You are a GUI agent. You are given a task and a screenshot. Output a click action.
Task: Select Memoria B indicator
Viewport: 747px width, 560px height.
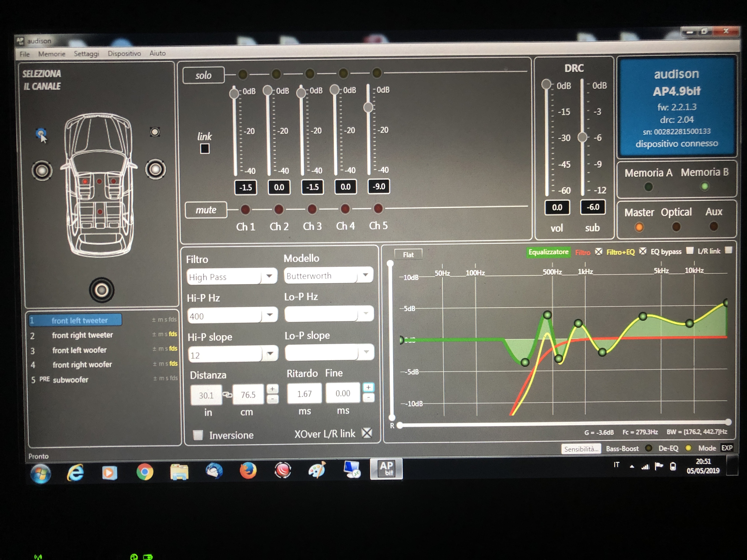coord(704,186)
